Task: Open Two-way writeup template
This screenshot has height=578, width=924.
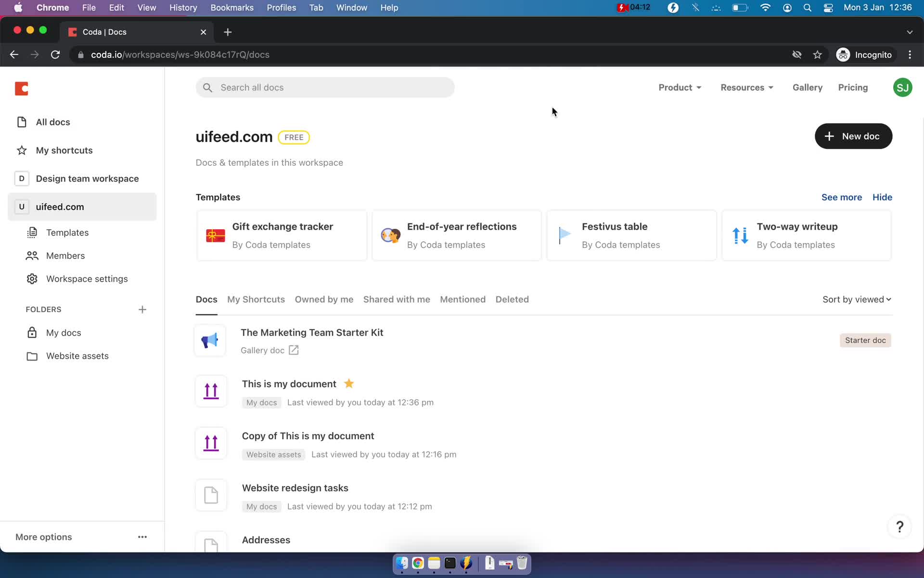Action: click(x=807, y=236)
